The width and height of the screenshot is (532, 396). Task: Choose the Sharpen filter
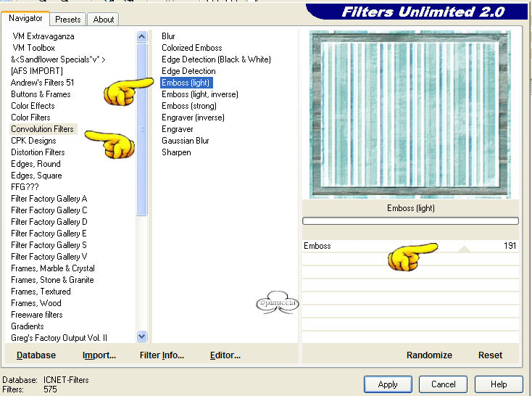pos(176,152)
